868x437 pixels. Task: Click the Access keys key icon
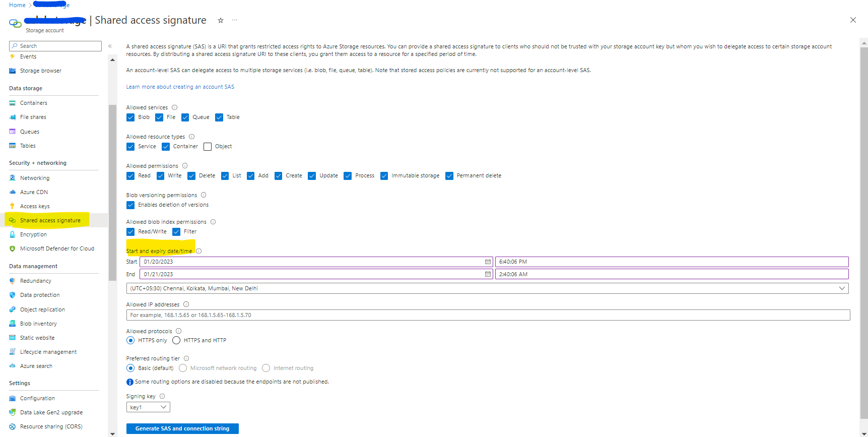coord(13,206)
